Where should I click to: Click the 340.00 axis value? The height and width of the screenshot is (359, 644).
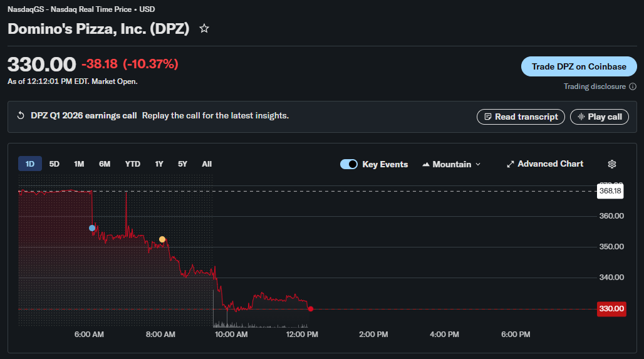pos(611,278)
